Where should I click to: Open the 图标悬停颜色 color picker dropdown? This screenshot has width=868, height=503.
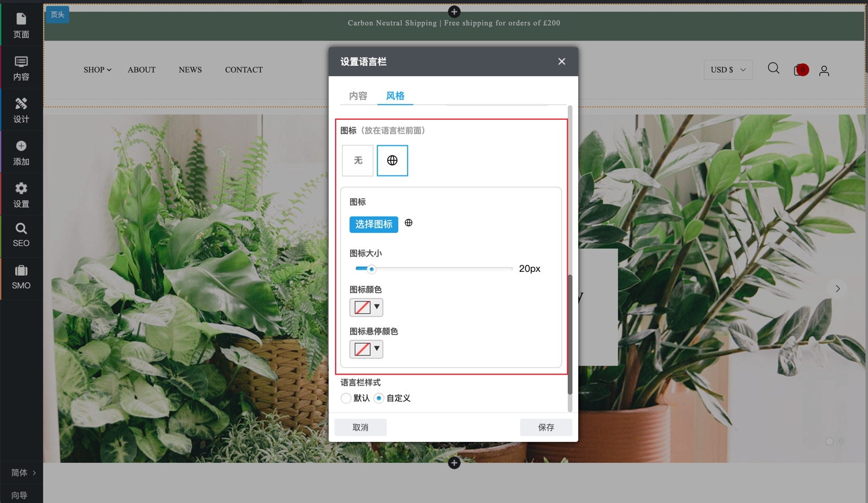pyautogui.click(x=366, y=349)
